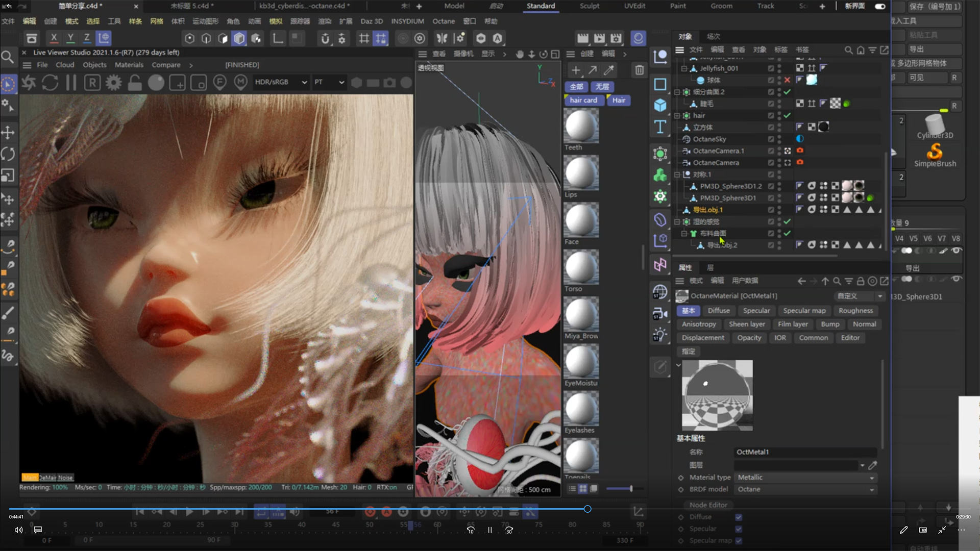Screen dimensions: 980x551
Task: Open the BRDF model Octane dropdown
Action: click(x=805, y=489)
